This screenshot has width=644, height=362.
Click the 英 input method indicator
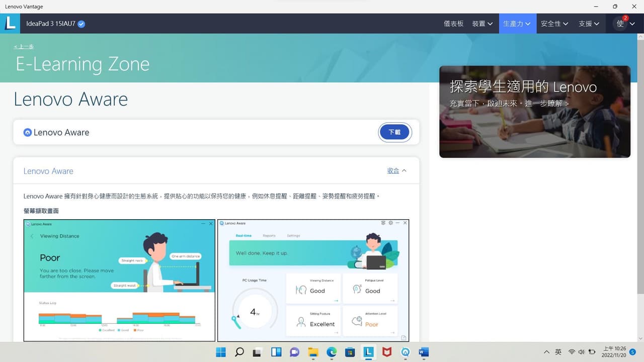point(558,352)
